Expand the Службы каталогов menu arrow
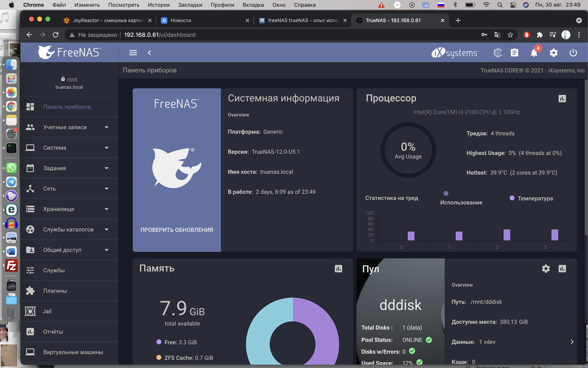 point(106,230)
